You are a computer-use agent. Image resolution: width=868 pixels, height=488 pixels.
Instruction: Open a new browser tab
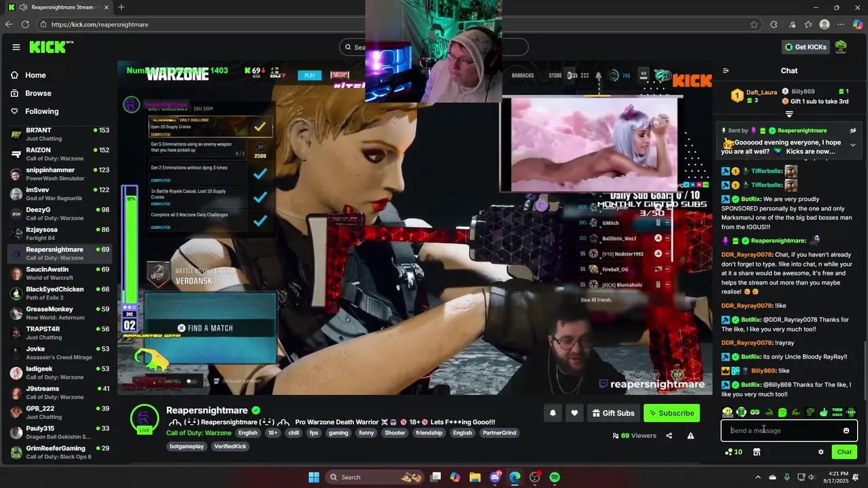[x=121, y=7]
